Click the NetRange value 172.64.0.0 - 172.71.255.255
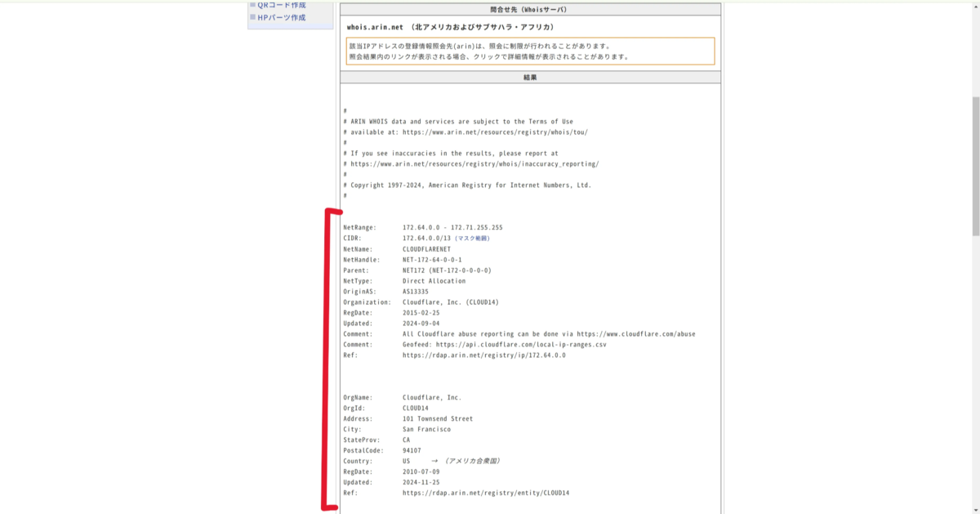Image resolution: width=980 pixels, height=514 pixels. point(452,227)
